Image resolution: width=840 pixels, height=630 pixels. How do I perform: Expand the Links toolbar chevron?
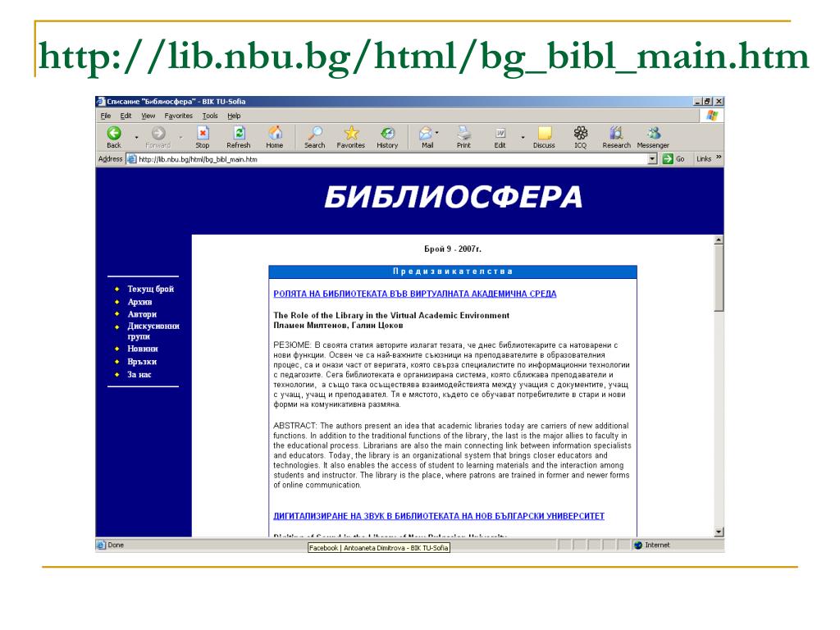719,157
